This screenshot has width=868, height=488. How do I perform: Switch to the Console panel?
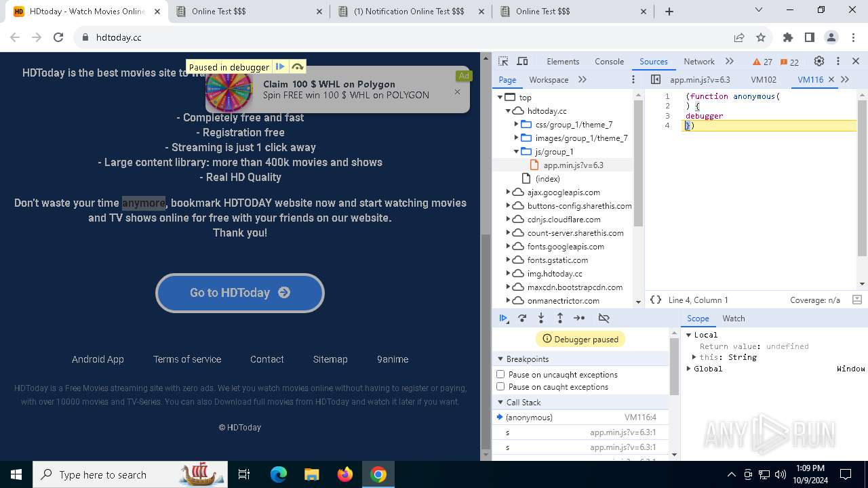coord(609,61)
